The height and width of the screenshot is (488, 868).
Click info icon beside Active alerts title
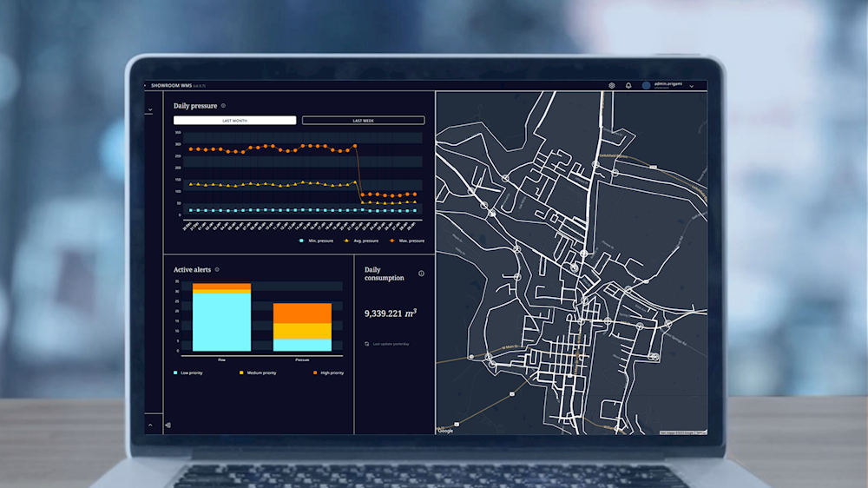coord(217,270)
